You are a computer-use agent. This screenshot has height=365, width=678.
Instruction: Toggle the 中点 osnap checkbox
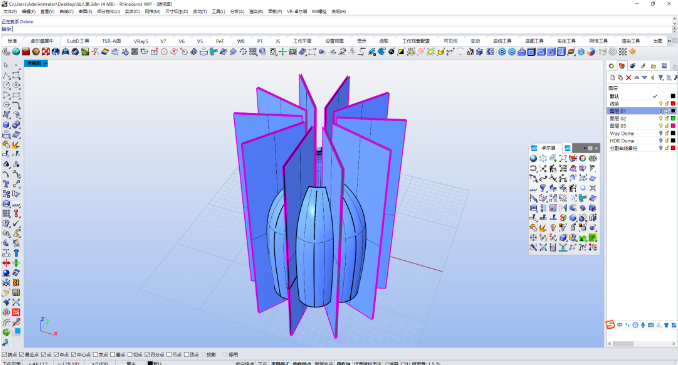click(56, 355)
